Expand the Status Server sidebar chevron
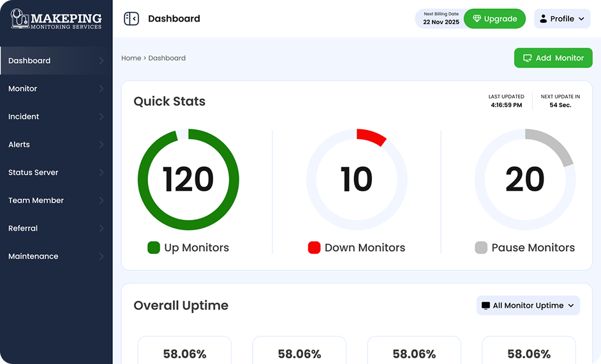Viewport: 601px width, 364px height. tap(101, 172)
